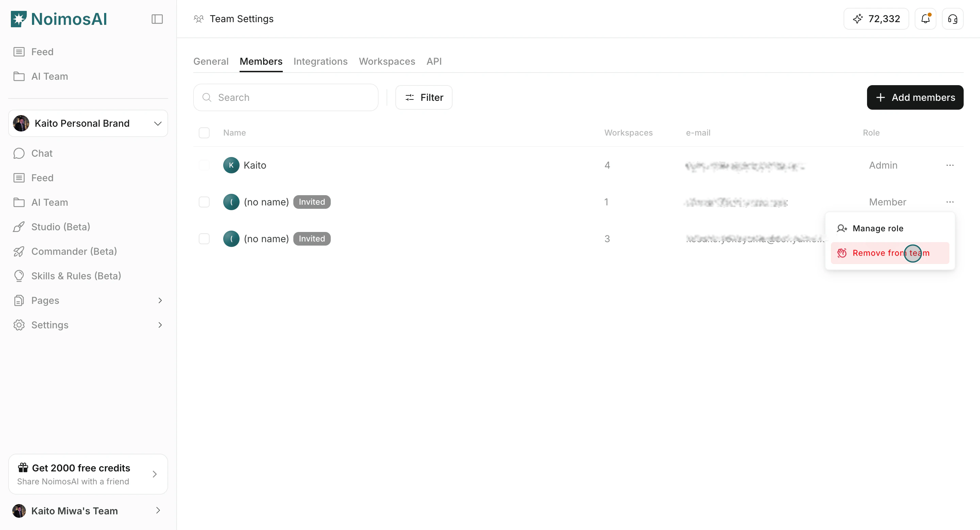Collapse the sidebar panel icon
Image resolution: width=980 pixels, height=530 pixels.
tap(157, 19)
